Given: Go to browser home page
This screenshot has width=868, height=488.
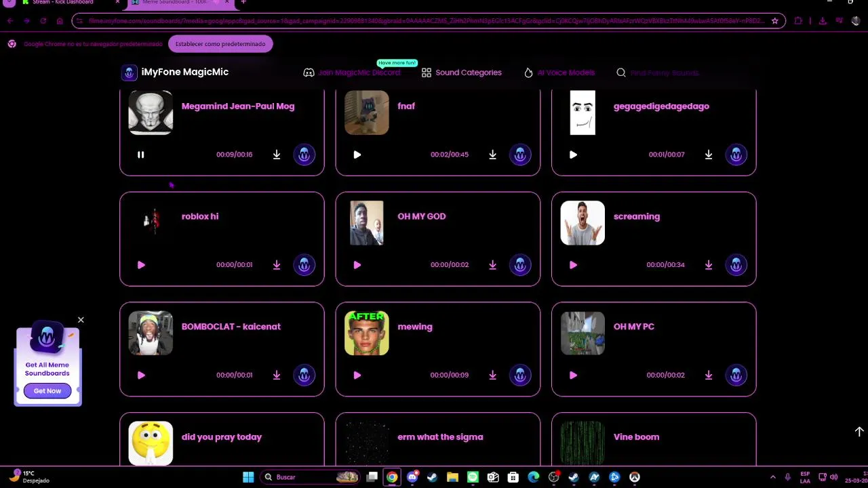Looking at the screenshot, I should pyautogui.click(x=60, y=21).
